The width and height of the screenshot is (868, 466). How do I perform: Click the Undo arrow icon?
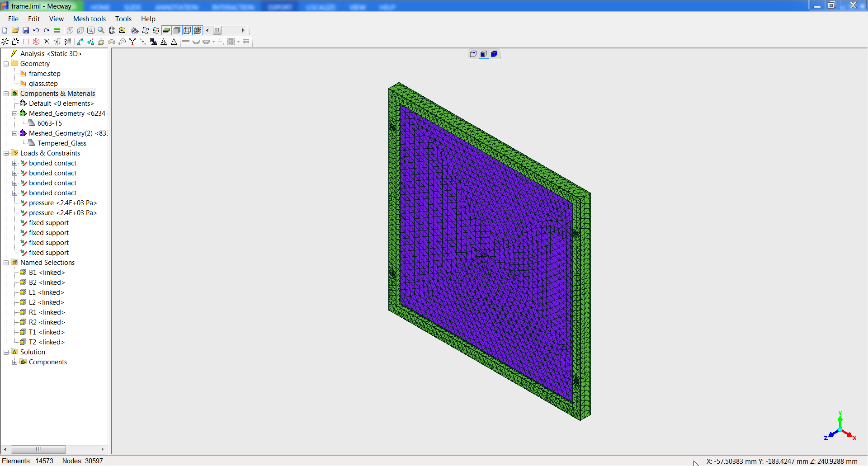pos(36,30)
